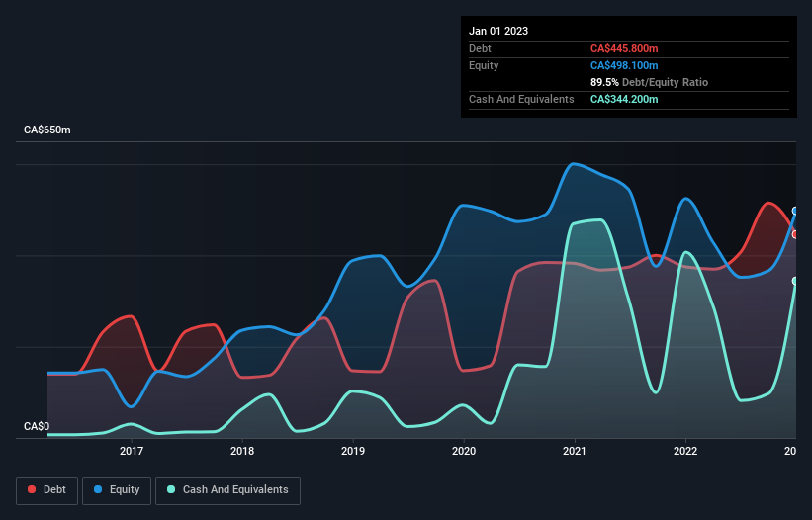Click the Equity row label in tooltip
812x520 pixels.
(484, 65)
